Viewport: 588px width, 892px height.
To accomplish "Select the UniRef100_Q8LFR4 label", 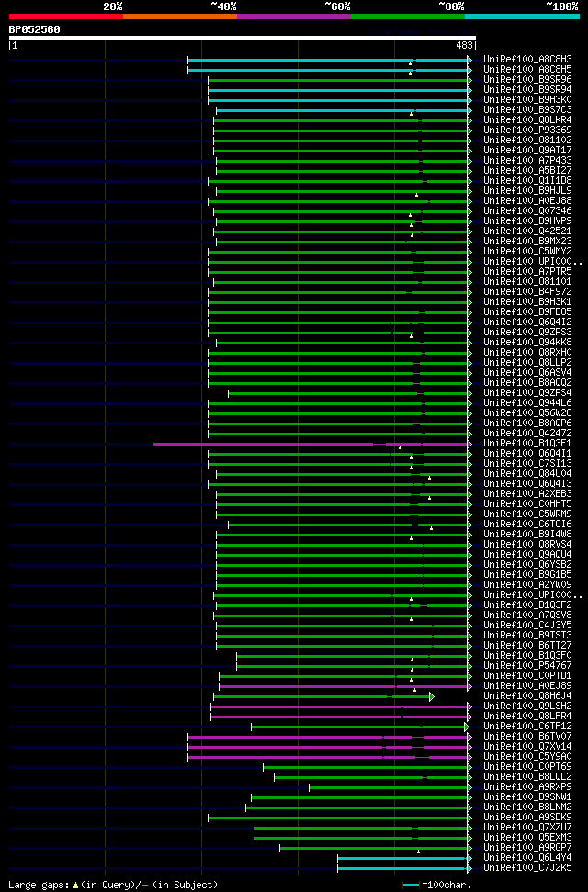I will [527, 717].
